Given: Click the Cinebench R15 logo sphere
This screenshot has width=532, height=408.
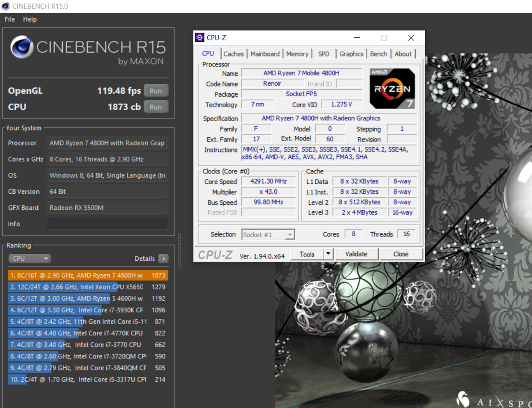Looking at the screenshot, I should pos(22,47).
